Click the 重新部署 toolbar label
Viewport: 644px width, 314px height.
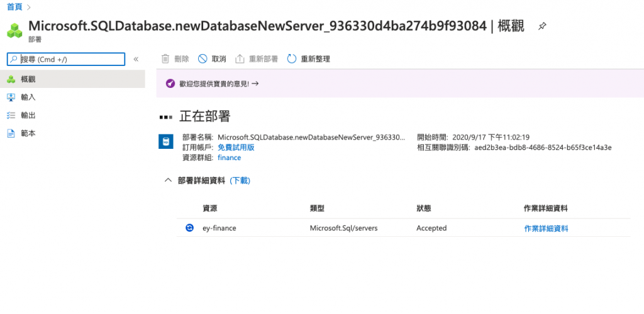[x=264, y=59]
